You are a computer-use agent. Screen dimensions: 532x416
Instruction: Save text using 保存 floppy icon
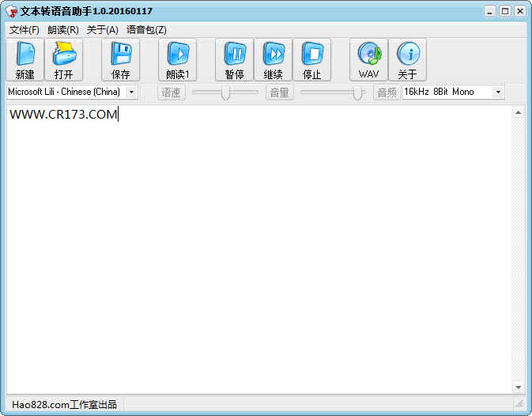coord(120,60)
